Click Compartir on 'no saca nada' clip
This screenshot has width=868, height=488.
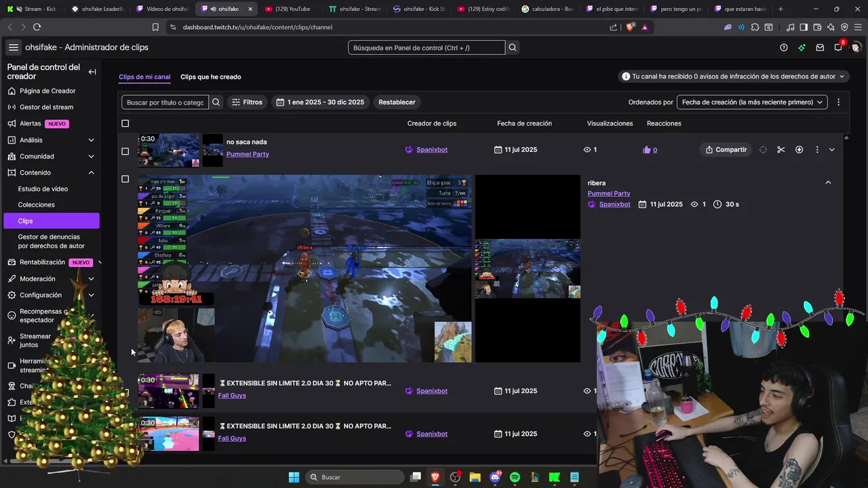[x=726, y=150]
